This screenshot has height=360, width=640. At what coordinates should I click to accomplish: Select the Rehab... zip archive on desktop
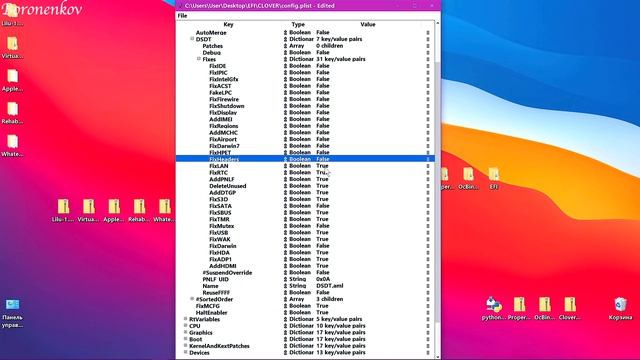pos(139,211)
